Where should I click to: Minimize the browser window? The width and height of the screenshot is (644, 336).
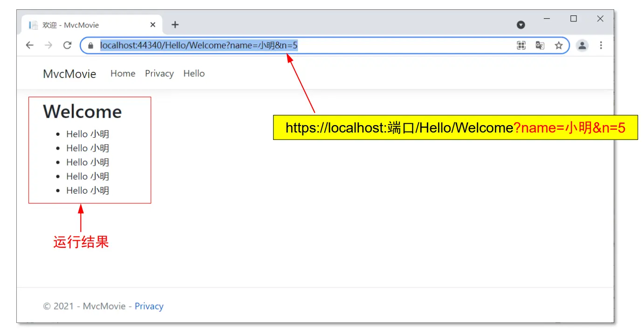547,19
